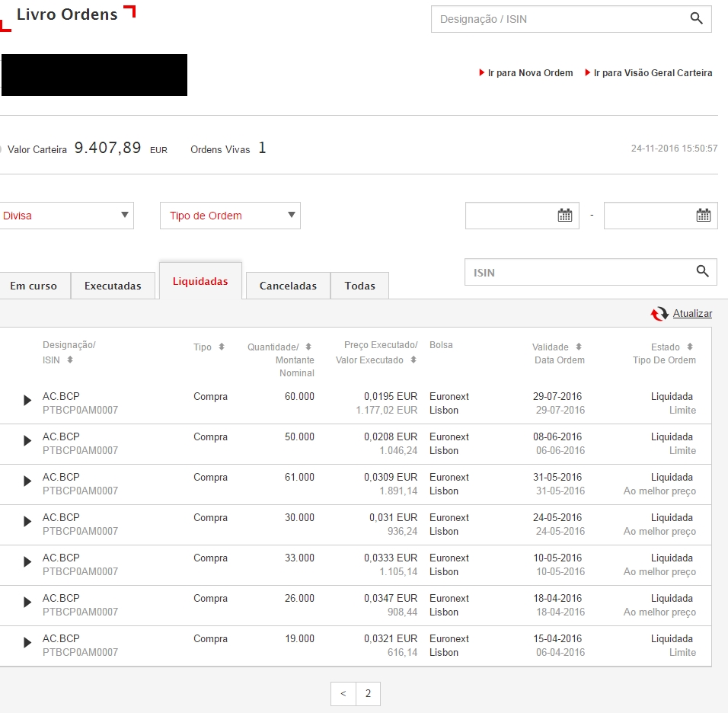Expand the 19.000 quantity order row
728x713 pixels.
pos(27,643)
